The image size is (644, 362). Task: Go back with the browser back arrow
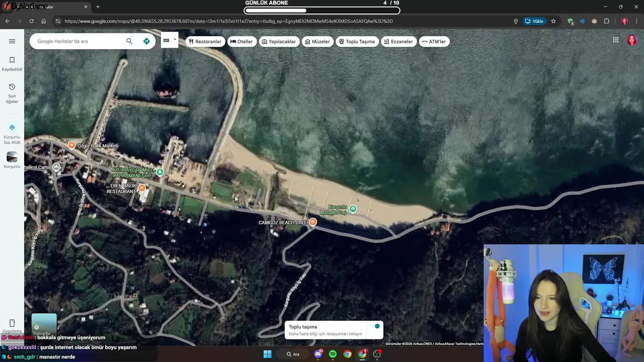coord(7,21)
